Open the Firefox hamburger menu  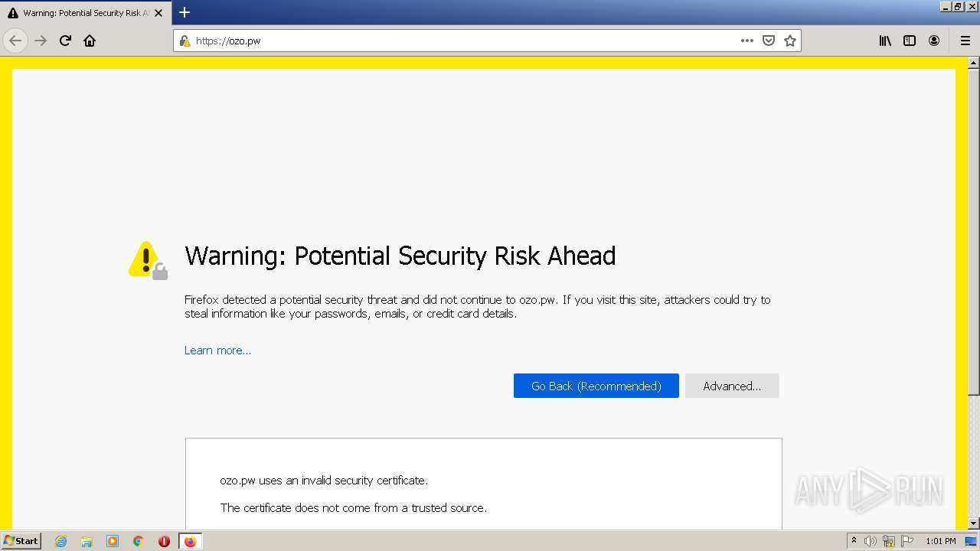point(965,41)
